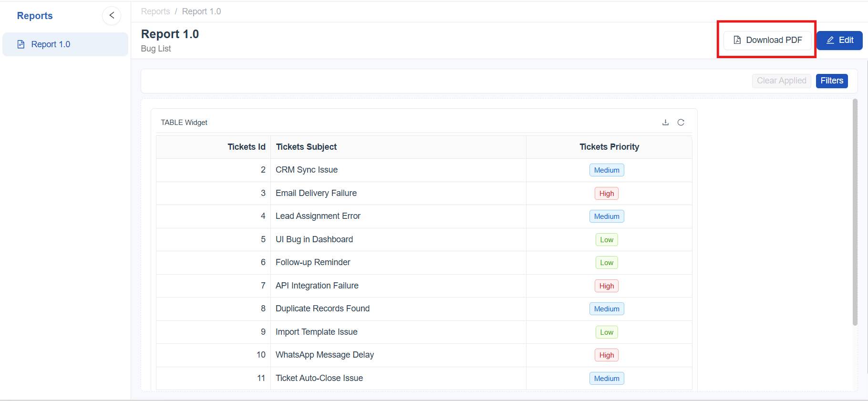Click the Tickets Id column header
868x401 pixels.
click(246, 147)
